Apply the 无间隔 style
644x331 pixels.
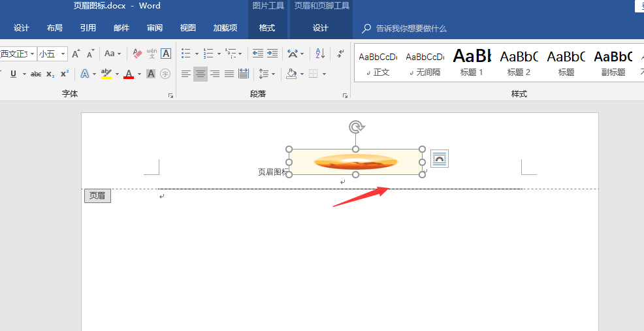coord(425,63)
